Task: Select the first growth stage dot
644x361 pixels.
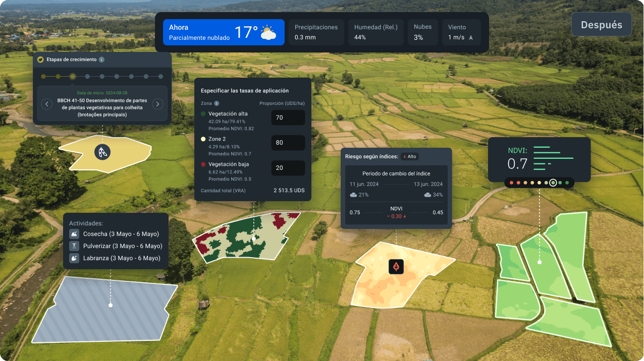Action: pos(43,77)
